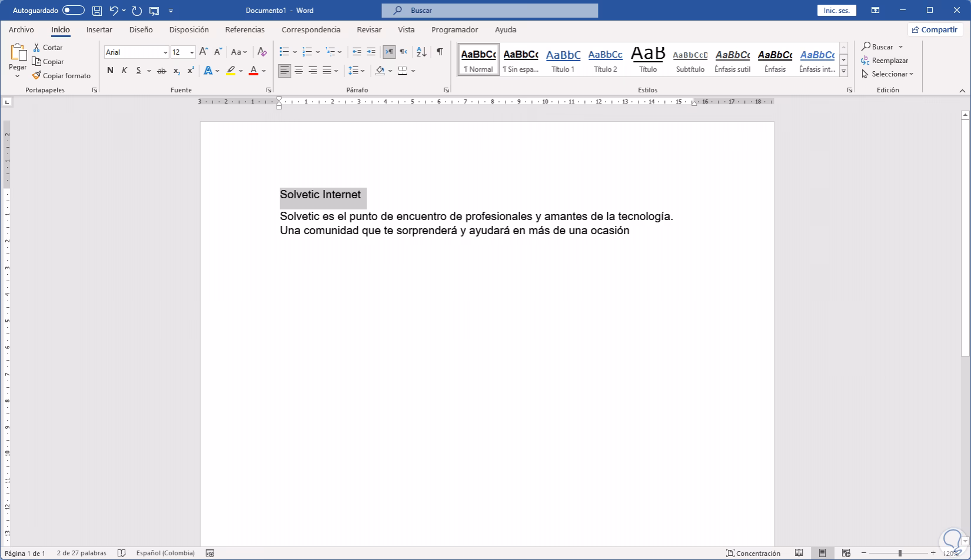The width and height of the screenshot is (971, 560).
Task: Open the font size dropdown
Action: click(x=191, y=52)
